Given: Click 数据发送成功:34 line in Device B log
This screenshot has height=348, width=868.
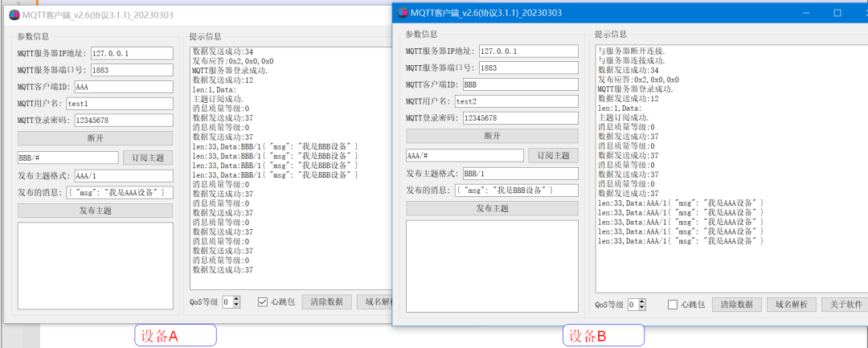Looking at the screenshot, I should (x=628, y=70).
